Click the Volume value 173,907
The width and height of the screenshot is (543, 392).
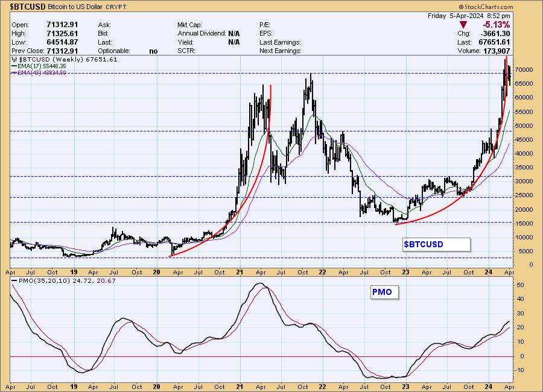(497, 51)
